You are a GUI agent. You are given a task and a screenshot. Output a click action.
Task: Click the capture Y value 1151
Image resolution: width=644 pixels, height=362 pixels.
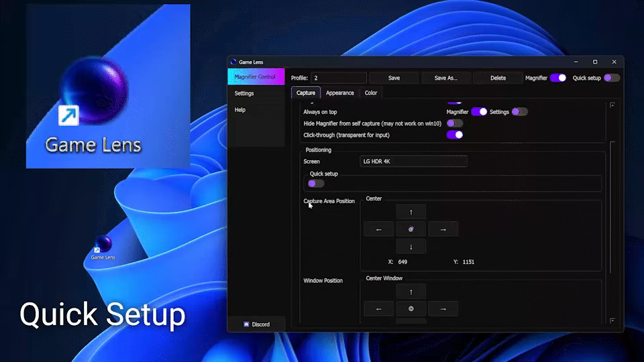[468, 262]
